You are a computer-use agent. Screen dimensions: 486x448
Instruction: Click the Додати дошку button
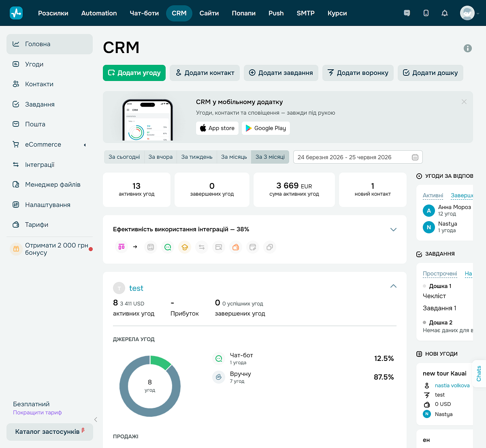[x=430, y=73]
